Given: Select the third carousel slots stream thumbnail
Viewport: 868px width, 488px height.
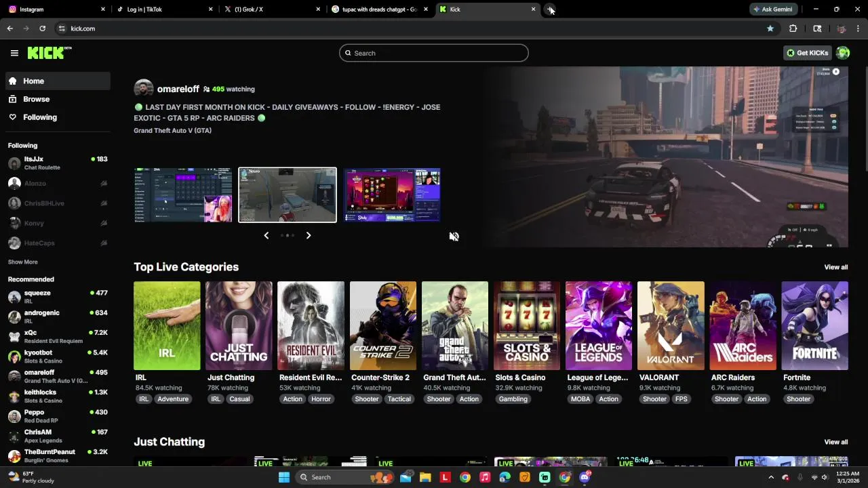Looking at the screenshot, I should (392, 195).
